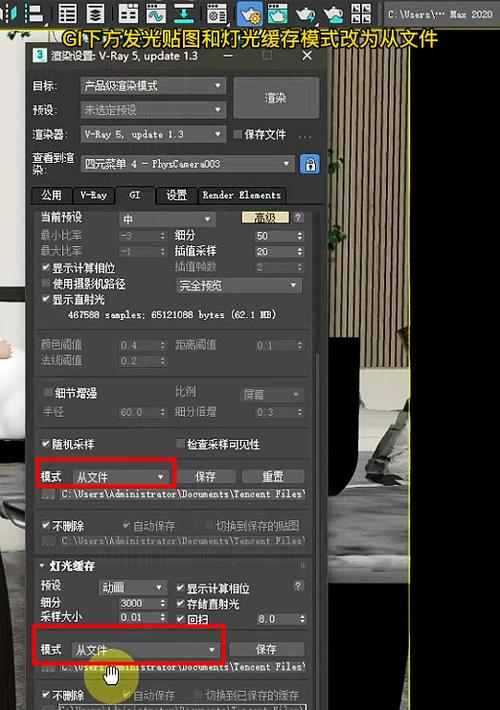Open the Rendered Frame Window

(x=278, y=14)
